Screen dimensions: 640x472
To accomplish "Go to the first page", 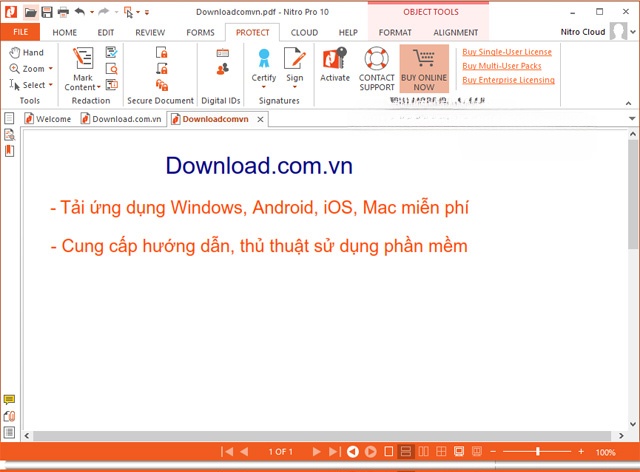I will pos(227,452).
